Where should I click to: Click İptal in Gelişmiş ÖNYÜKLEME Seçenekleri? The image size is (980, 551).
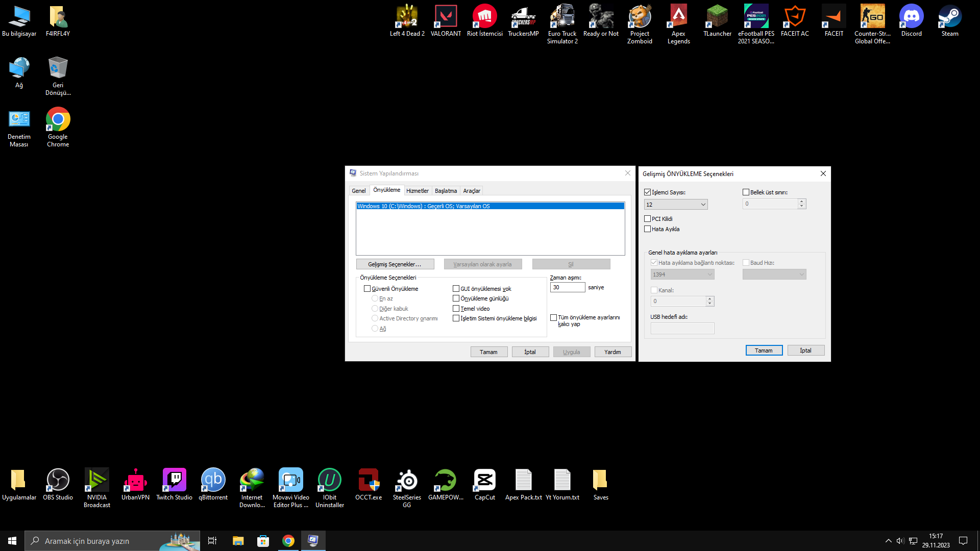coord(806,350)
